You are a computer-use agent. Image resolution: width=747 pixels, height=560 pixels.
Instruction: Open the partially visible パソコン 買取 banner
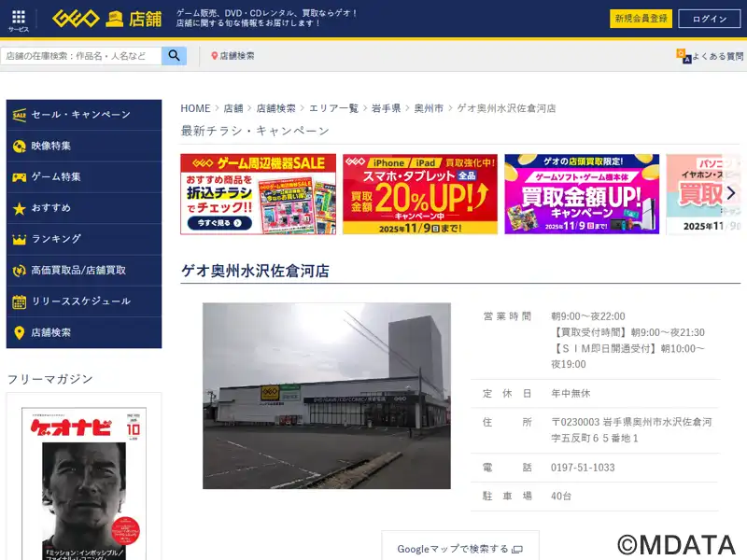coord(704,194)
